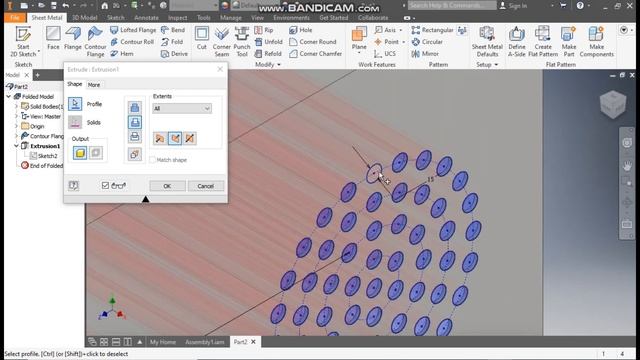Viewport: 640px width, 360px height.
Task: Select Intersect operation in Extrude dialog
Action: pyautogui.click(x=135, y=137)
